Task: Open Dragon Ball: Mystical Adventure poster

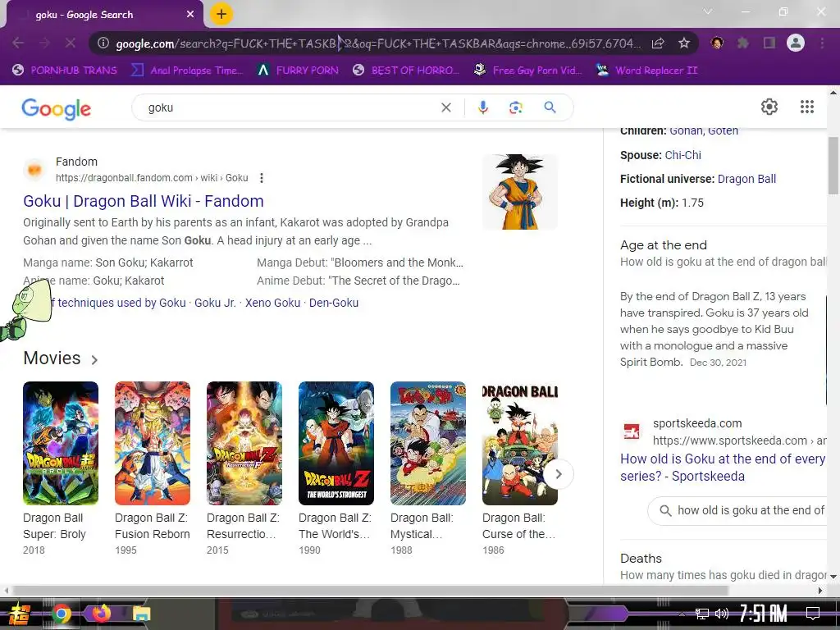Action: pos(428,443)
